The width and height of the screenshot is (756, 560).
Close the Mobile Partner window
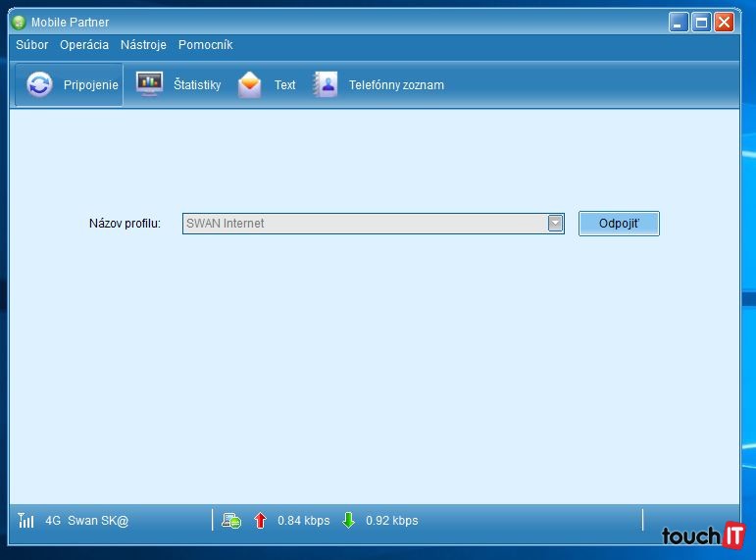725,23
